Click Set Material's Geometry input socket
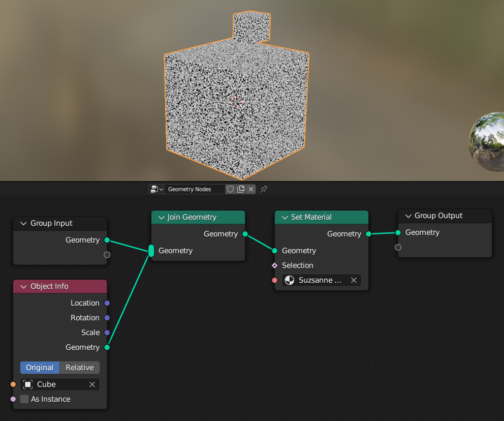 [x=274, y=251]
